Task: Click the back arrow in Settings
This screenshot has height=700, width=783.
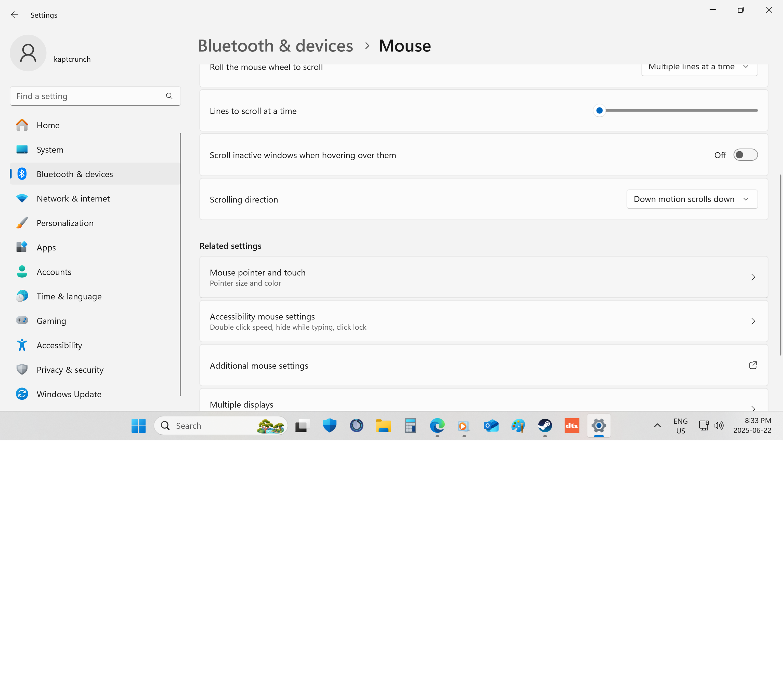Action: click(x=15, y=15)
